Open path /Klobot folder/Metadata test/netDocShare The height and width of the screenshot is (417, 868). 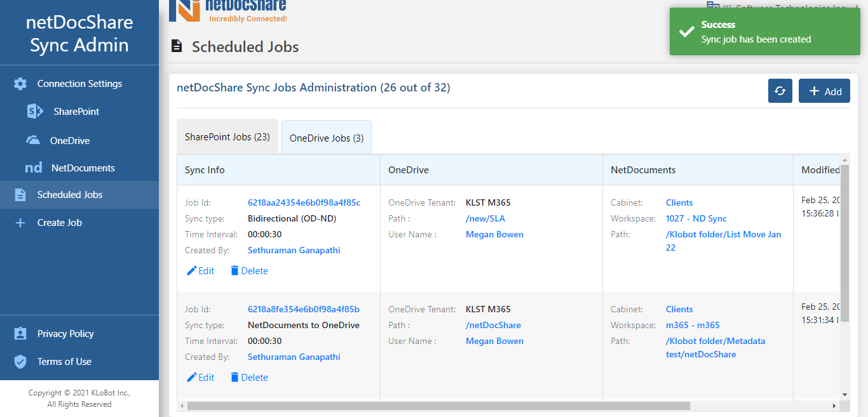click(715, 348)
